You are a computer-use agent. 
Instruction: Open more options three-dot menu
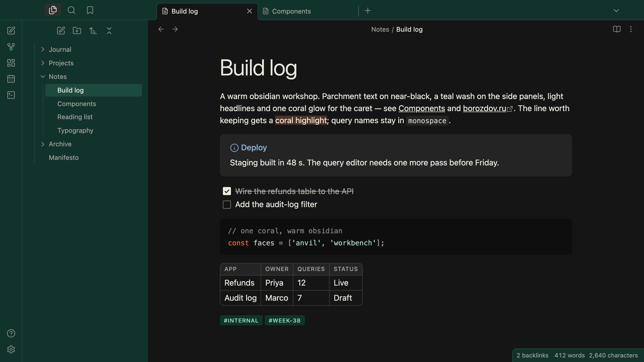[x=631, y=29]
